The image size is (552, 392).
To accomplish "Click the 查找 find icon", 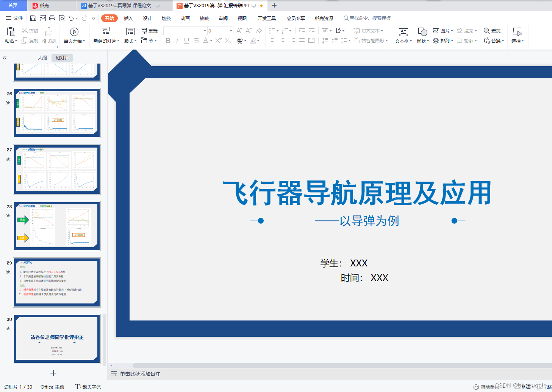I will [x=491, y=31].
